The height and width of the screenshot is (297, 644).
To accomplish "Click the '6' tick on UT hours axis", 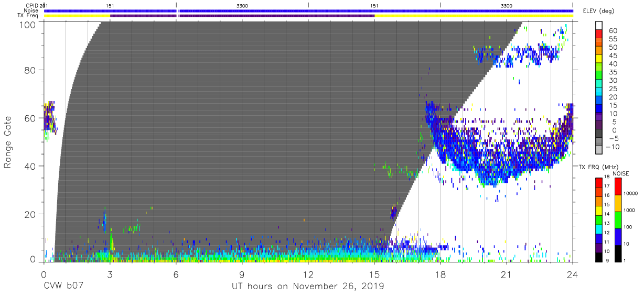I will click(x=176, y=274).
